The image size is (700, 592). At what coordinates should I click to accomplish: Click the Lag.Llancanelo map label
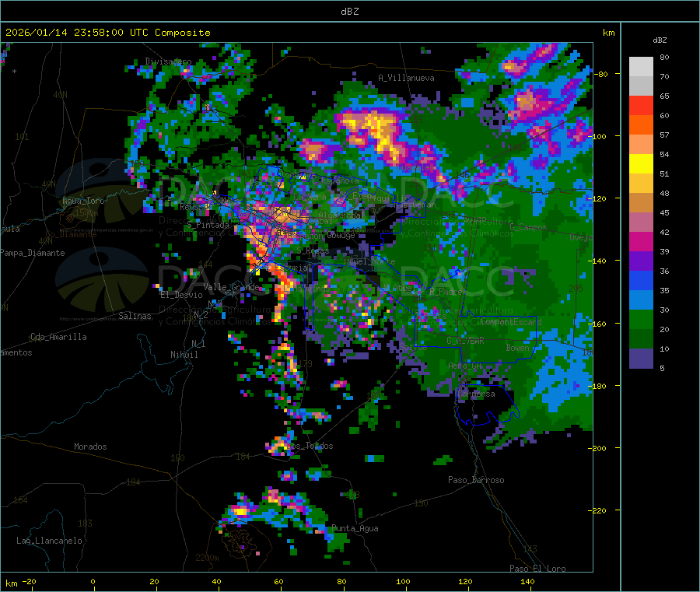(x=49, y=541)
